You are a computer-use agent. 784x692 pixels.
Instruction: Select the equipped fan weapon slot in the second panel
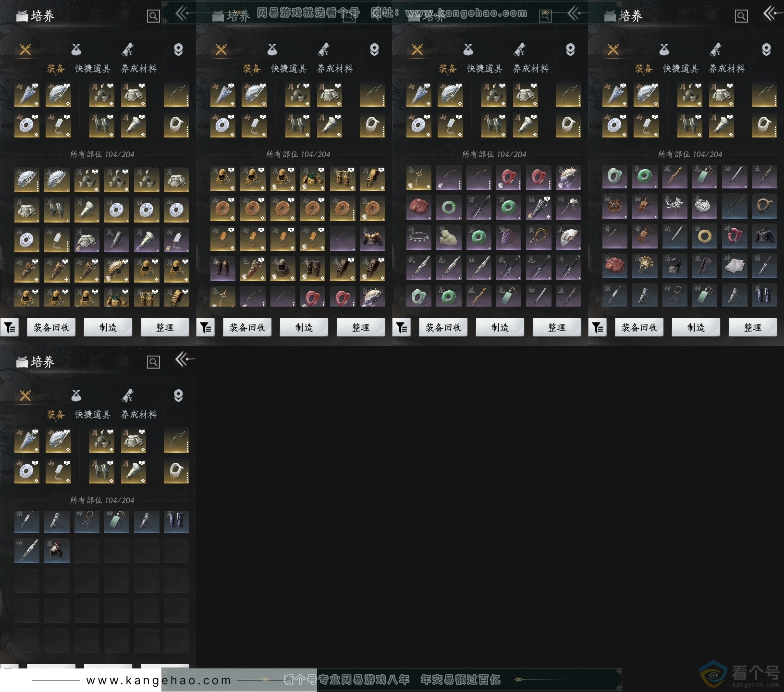click(254, 95)
